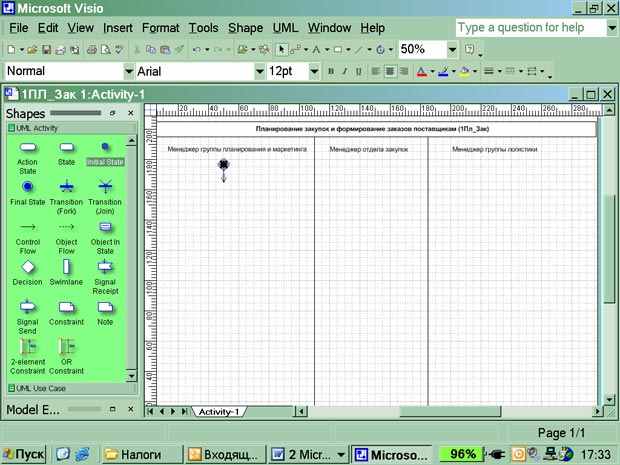620x465 pixels.
Task: Toggle center text alignment
Action: [x=390, y=71]
